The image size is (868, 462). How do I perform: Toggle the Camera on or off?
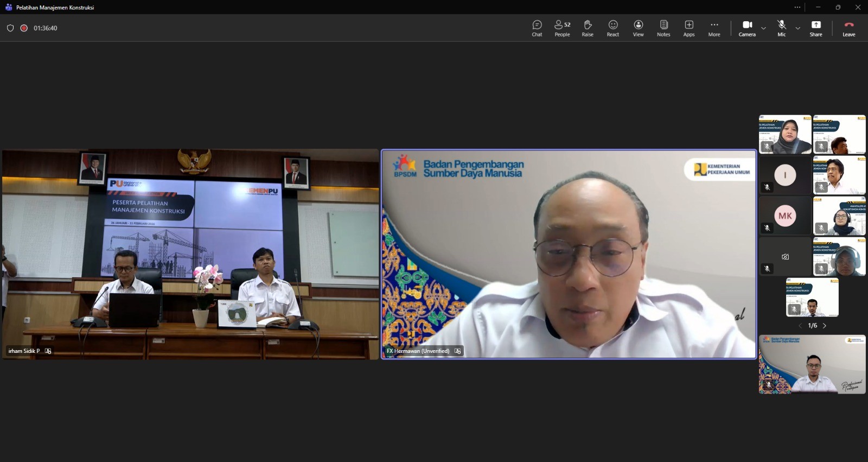[747, 28]
